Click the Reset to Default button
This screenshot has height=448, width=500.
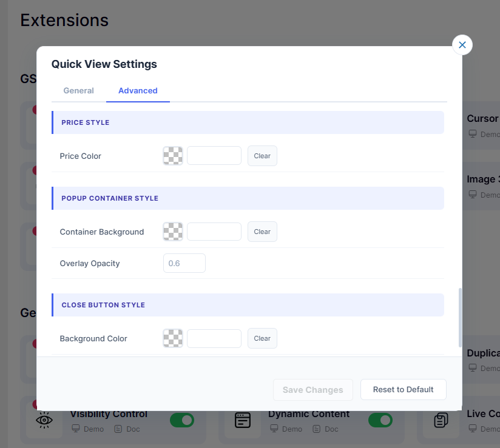404,390
